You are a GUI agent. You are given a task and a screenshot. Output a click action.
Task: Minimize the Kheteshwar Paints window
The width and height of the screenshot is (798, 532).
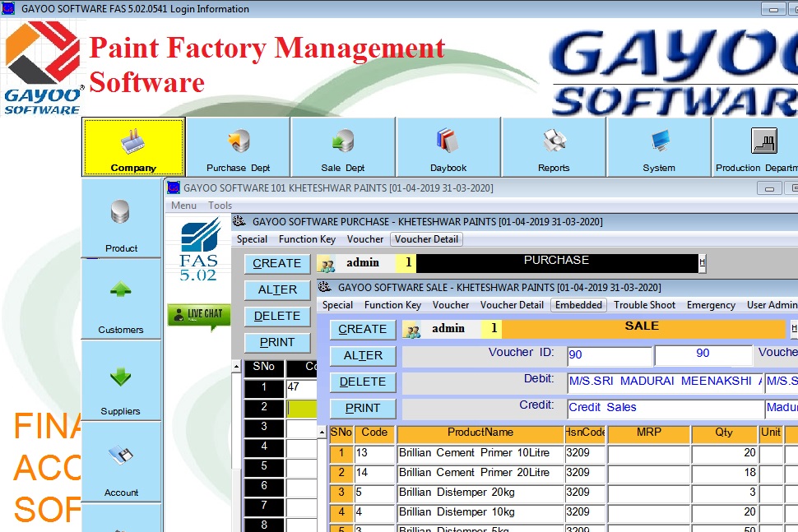tap(769, 188)
